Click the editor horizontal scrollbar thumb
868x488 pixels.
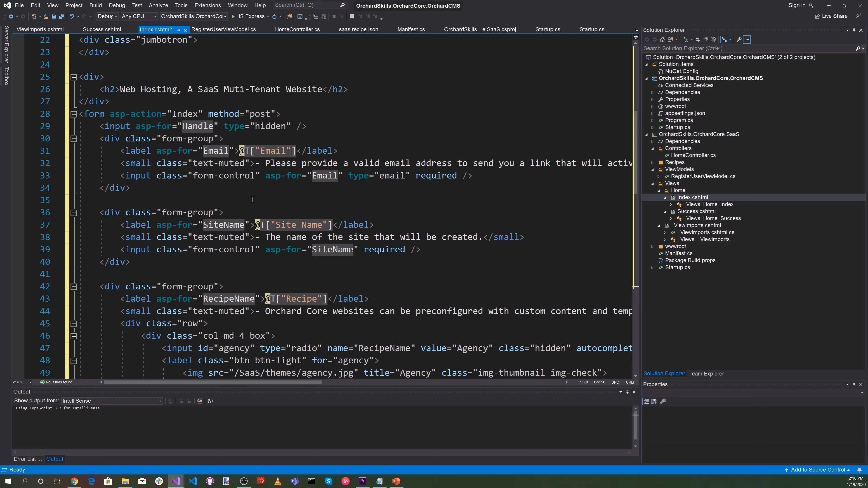(x=212, y=382)
